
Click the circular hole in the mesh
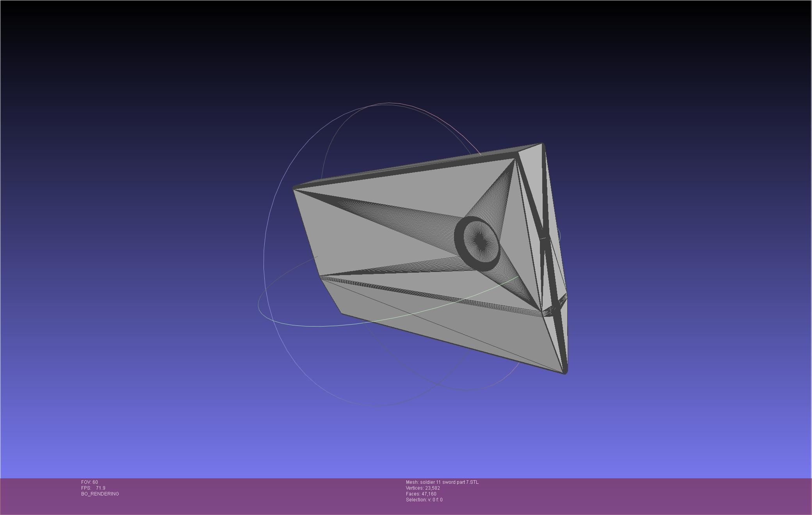point(477,243)
